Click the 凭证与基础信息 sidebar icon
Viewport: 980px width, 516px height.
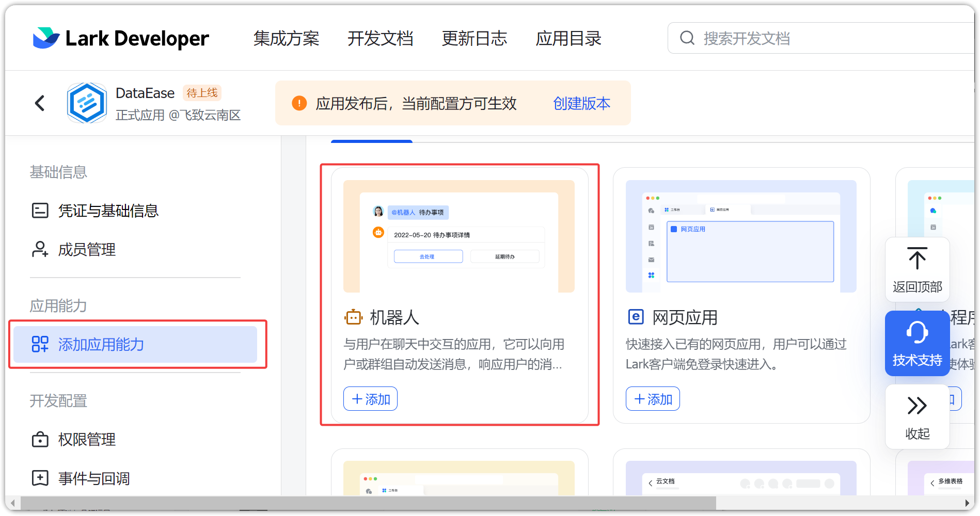click(40, 211)
